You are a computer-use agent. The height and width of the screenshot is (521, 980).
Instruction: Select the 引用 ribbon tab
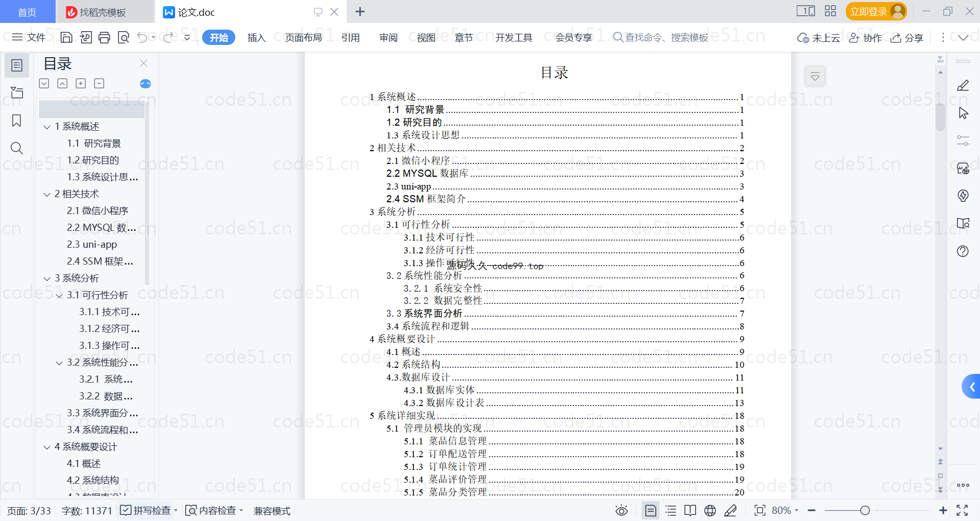(351, 37)
